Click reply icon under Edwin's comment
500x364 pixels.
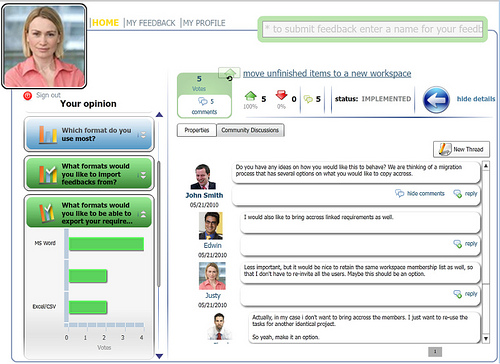[458, 244]
